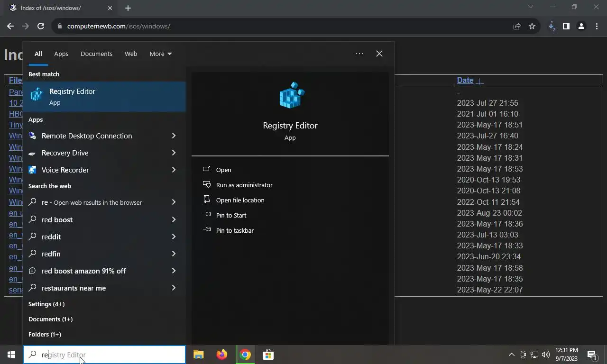Click the volume speaker tray icon
Screen dimensions: 607x364
(546, 355)
